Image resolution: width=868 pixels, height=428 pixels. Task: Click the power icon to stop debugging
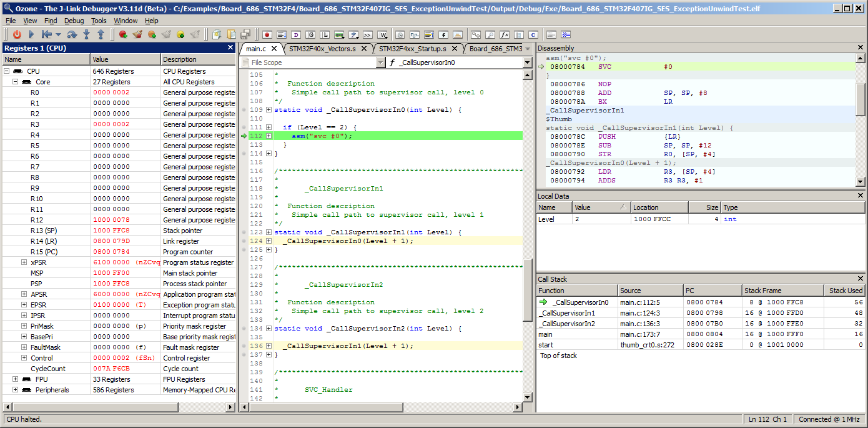click(17, 34)
